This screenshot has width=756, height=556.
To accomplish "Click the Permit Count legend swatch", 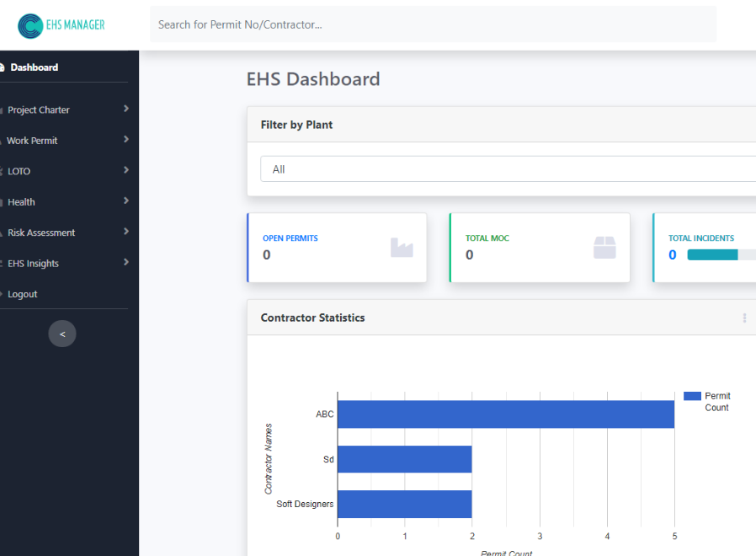I will tap(694, 396).
